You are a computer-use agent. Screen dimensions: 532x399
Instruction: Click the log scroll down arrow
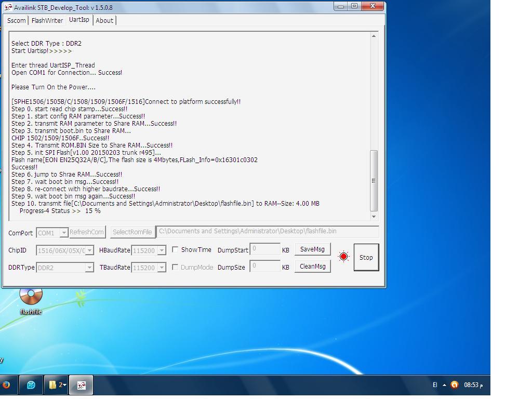tap(374, 217)
